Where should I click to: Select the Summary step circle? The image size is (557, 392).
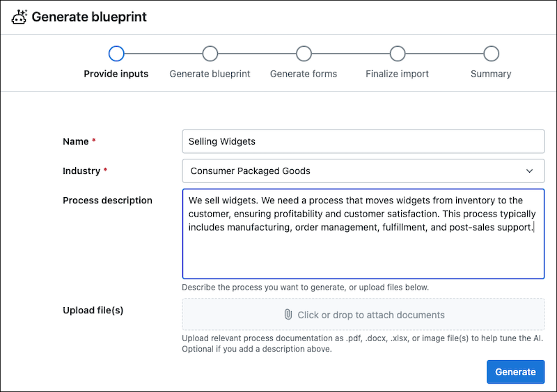pos(492,54)
